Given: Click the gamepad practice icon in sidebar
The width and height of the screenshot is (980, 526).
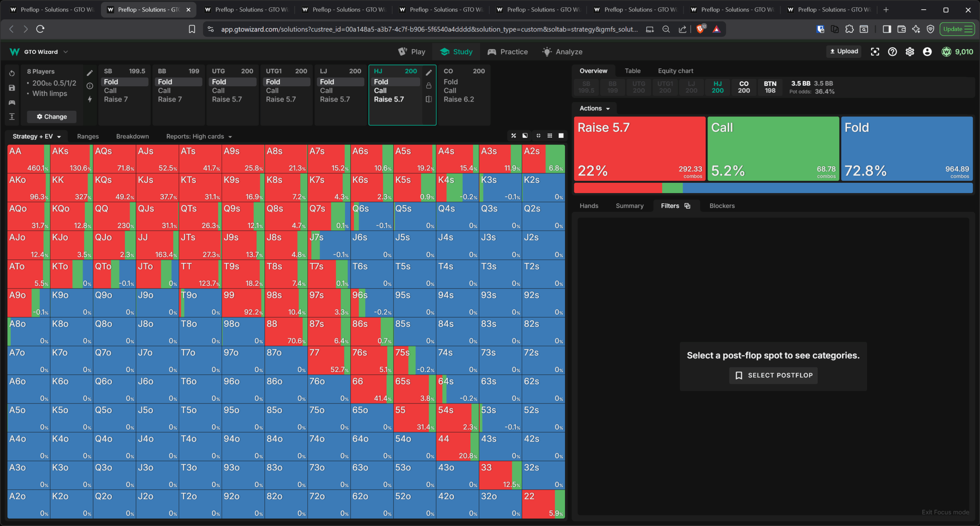Looking at the screenshot, I should pos(12,102).
